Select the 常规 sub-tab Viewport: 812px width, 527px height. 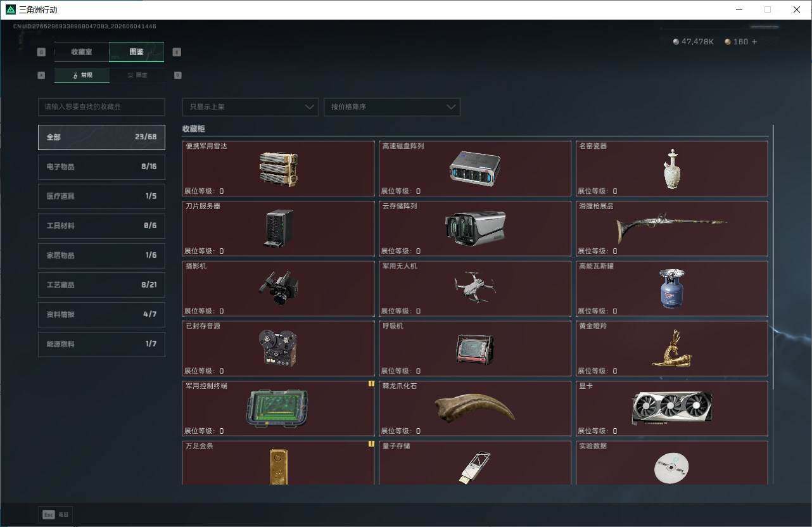(82, 75)
